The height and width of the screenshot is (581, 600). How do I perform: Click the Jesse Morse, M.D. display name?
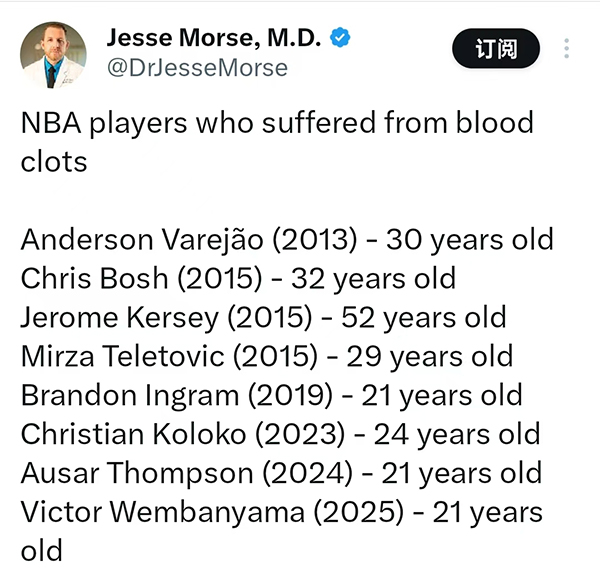[x=214, y=38]
